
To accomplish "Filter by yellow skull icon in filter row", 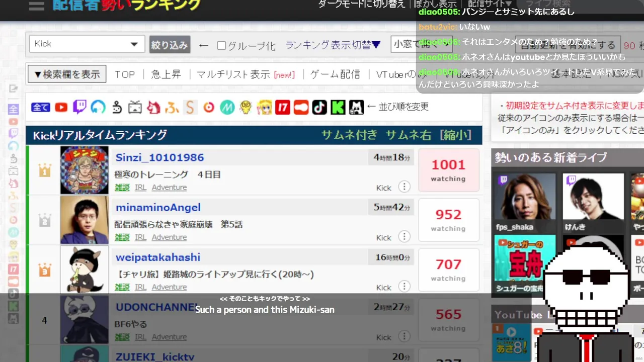I will tap(246, 107).
